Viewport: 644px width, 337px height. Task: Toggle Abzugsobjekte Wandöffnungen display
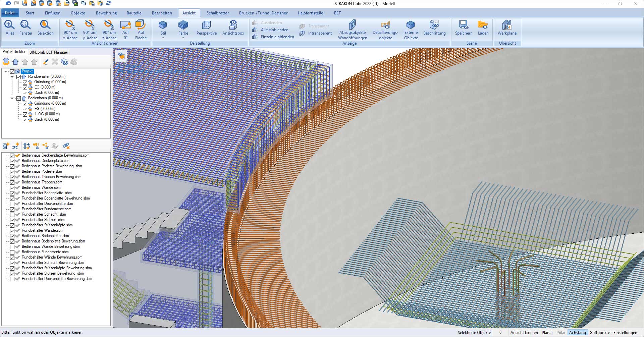pos(352,25)
